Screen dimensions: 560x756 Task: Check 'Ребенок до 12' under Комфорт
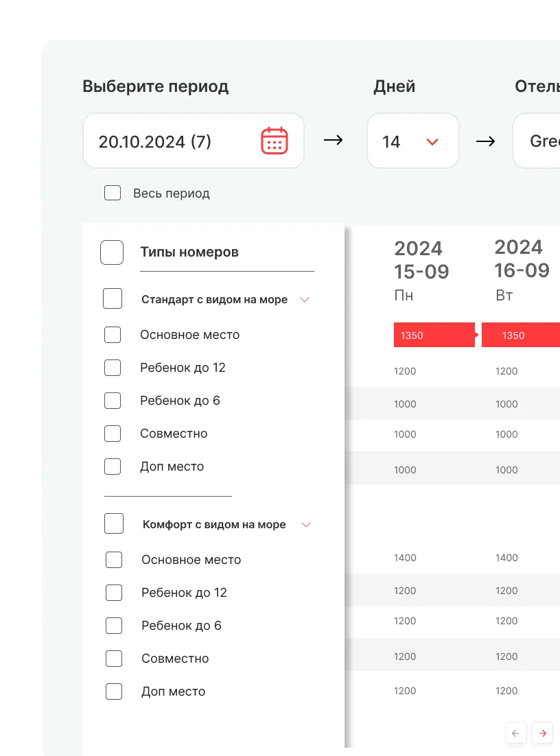click(114, 593)
